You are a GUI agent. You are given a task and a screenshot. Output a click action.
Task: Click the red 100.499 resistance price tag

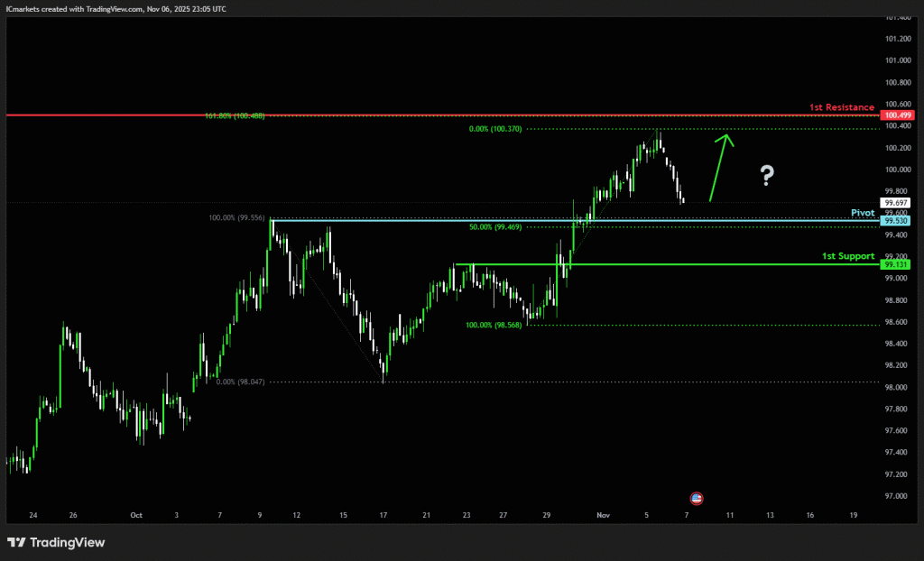click(x=899, y=115)
